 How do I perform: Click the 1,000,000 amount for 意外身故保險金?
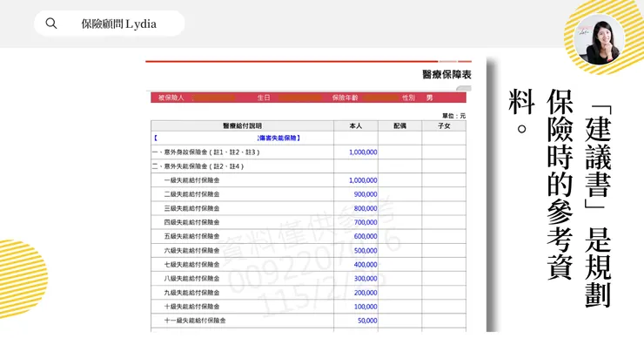pos(363,152)
